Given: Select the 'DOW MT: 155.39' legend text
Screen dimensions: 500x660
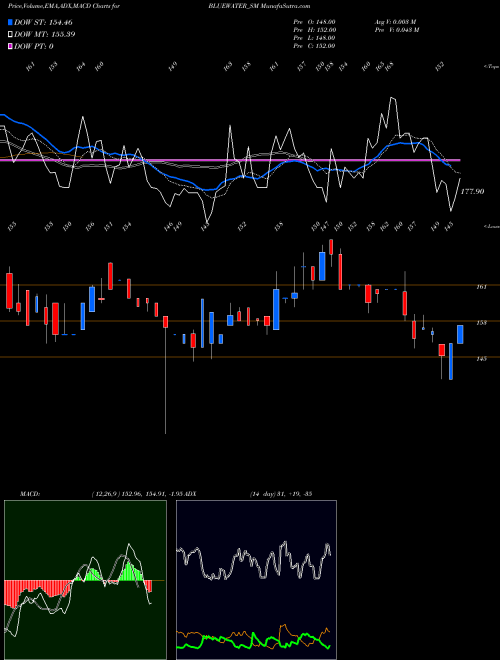Looking at the screenshot, I should pos(45,34).
